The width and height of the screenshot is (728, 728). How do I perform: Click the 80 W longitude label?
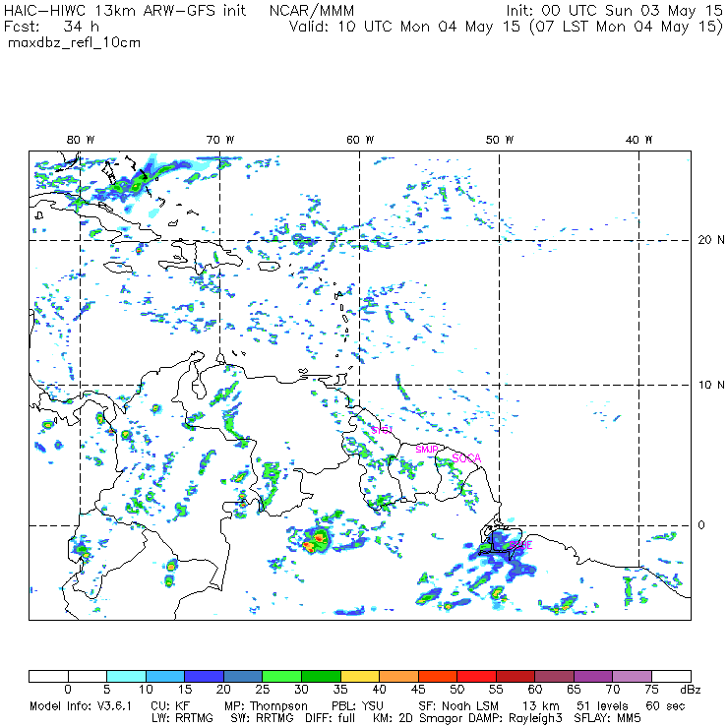(x=81, y=140)
